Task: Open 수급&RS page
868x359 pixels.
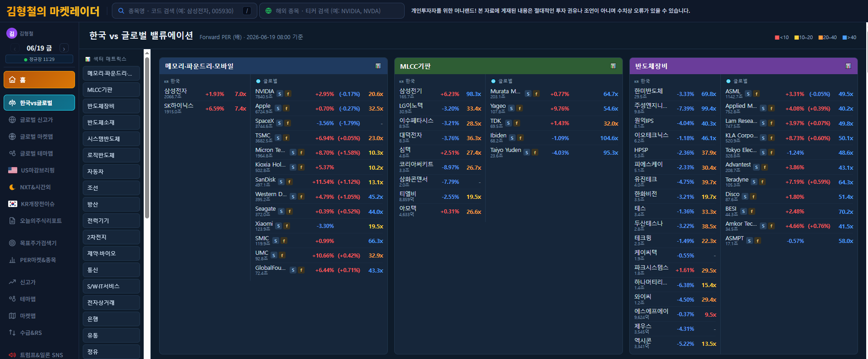Action: click(39, 333)
